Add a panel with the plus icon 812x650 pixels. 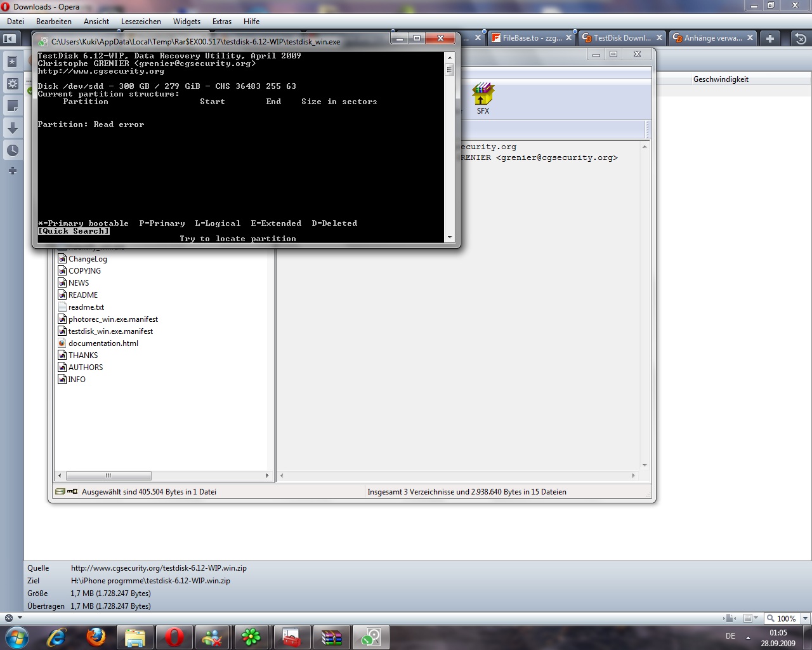point(12,171)
